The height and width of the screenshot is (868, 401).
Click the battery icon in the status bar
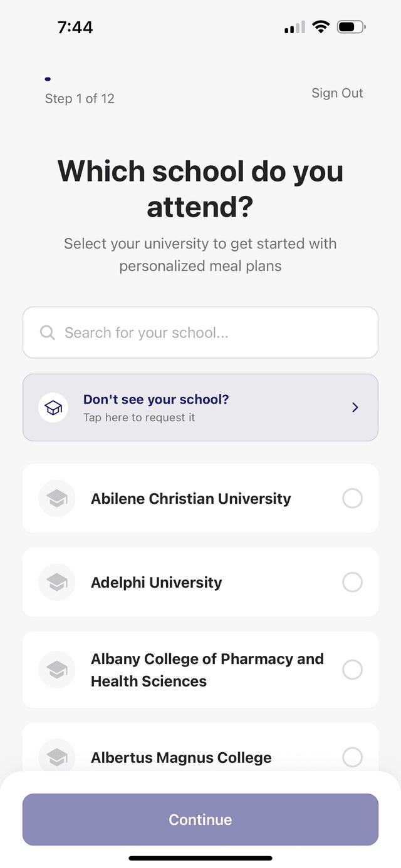coord(350,27)
